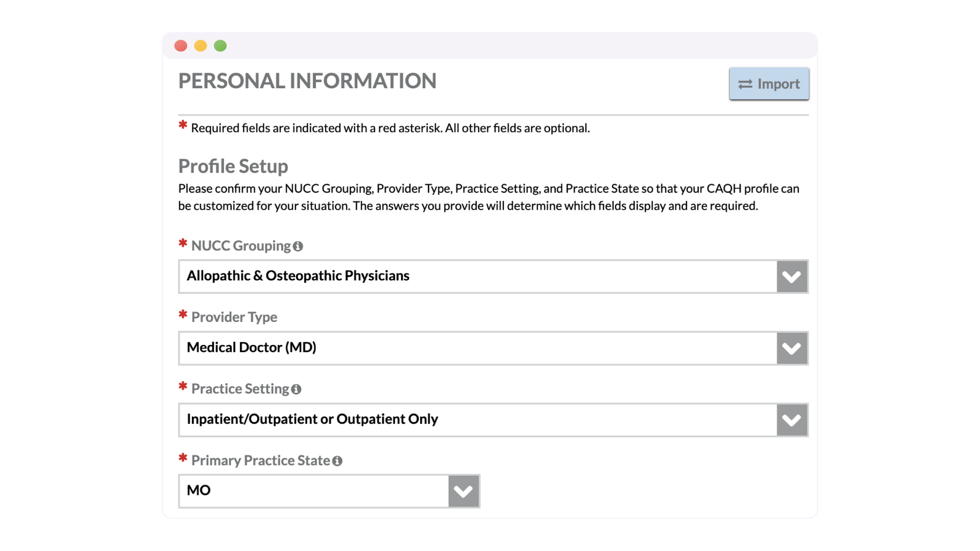The image size is (980, 551).
Task: Click the PERSONAL INFORMATION title
Action: tap(307, 81)
